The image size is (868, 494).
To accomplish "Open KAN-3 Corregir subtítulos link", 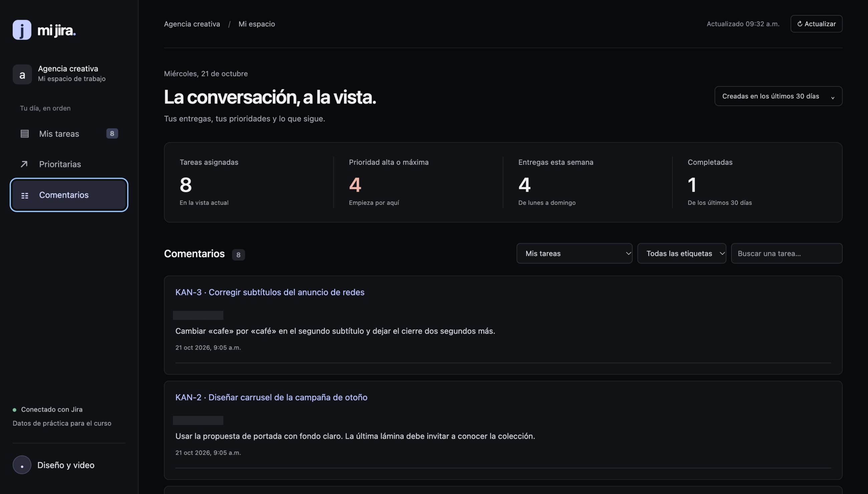I will [270, 292].
